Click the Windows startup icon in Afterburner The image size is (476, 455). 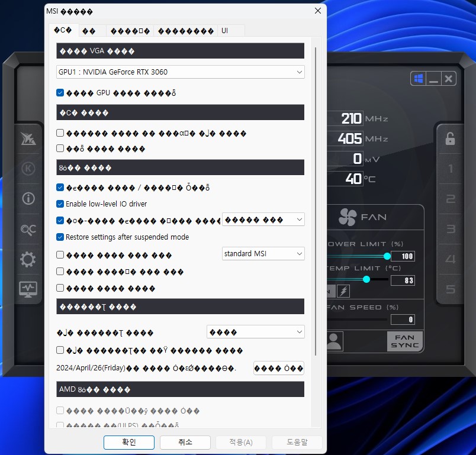click(419, 79)
